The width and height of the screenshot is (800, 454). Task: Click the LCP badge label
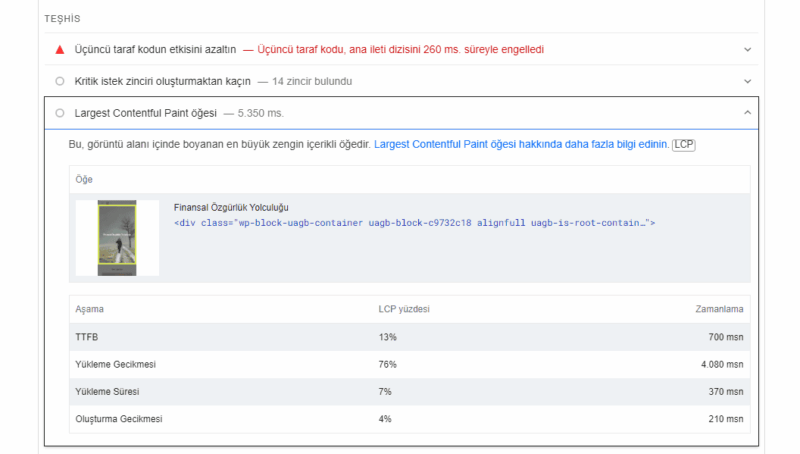pyautogui.click(x=684, y=145)
